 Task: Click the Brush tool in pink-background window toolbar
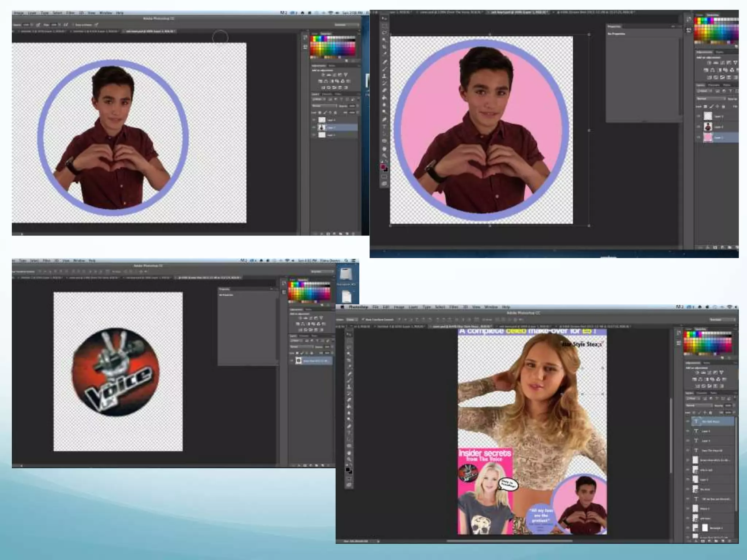click(x=384, y=69)
